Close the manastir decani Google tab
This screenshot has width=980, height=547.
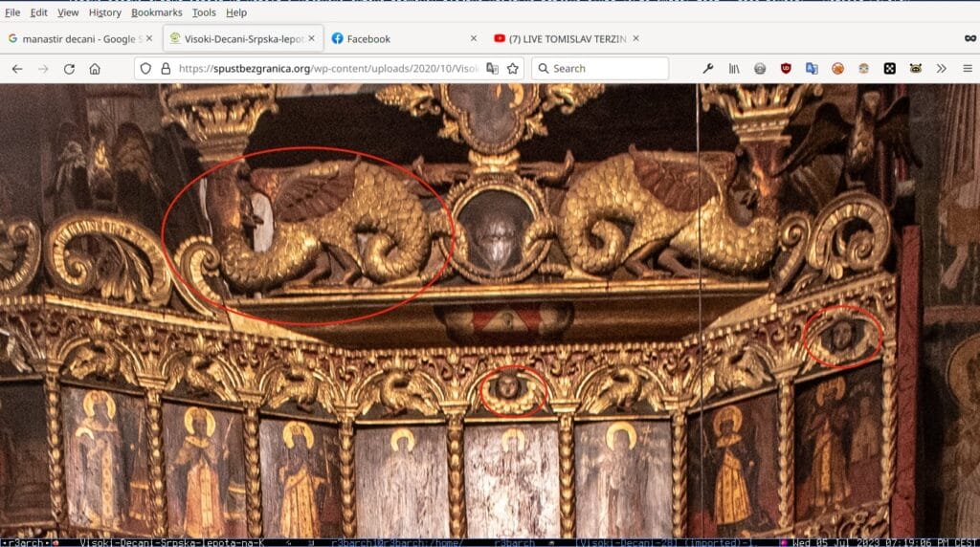(x=149, y=38)
